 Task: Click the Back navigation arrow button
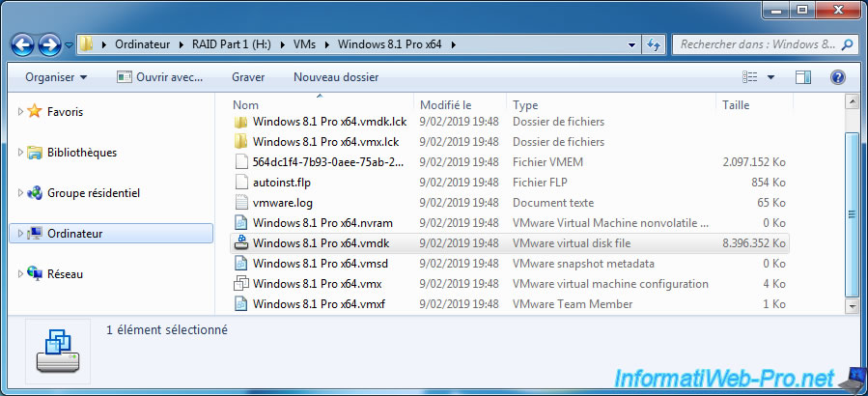(23, 44)
